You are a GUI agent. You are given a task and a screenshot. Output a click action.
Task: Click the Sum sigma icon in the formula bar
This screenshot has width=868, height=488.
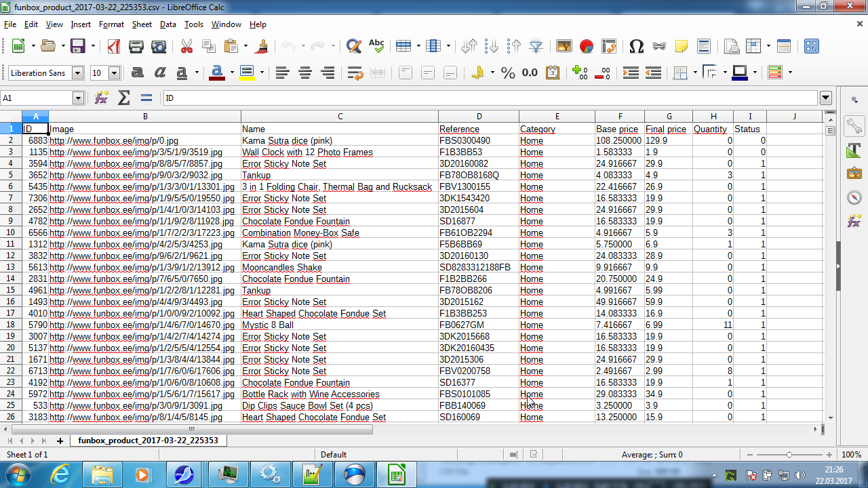(x=123, y=98)
